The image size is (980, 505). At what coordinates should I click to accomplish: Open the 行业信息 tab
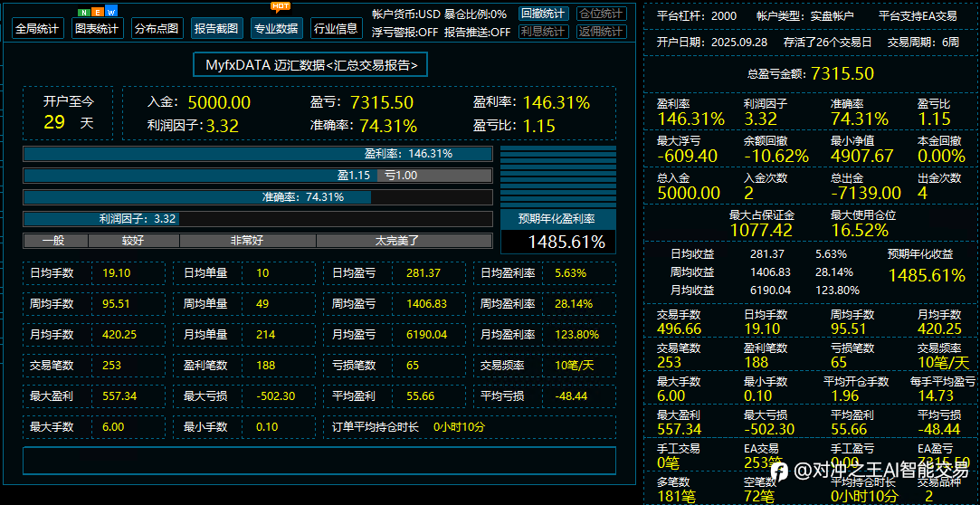point(337,28)
